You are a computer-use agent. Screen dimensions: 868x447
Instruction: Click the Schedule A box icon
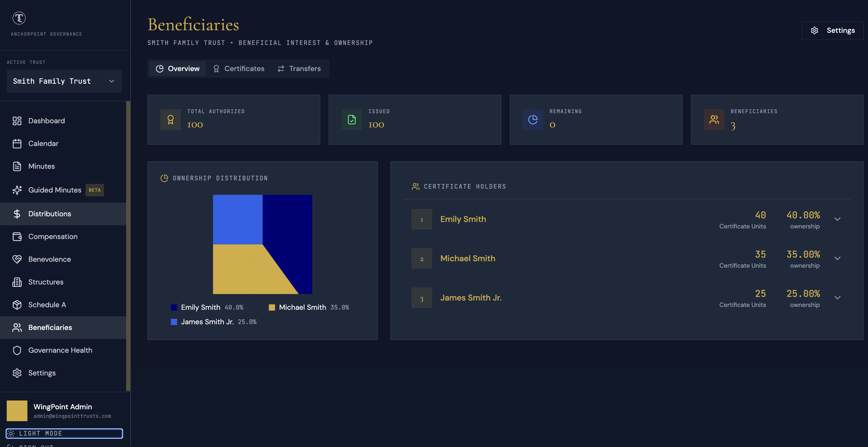tap(17, 305)
